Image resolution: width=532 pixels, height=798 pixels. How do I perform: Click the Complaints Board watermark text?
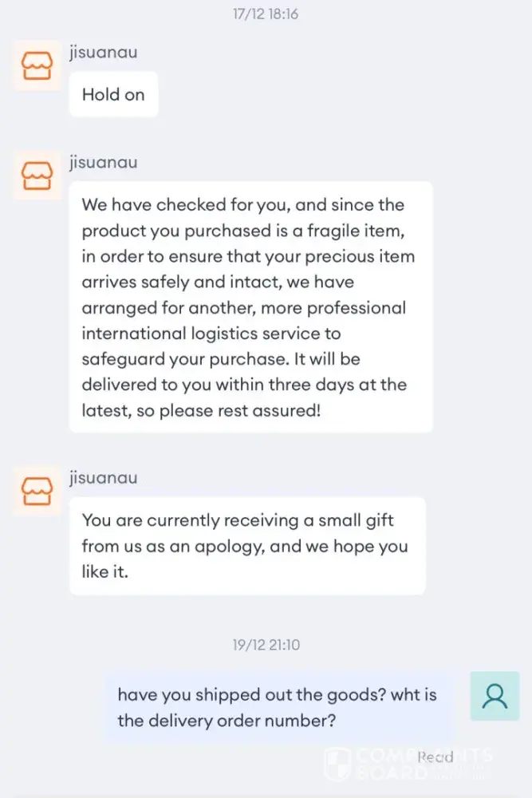(423, 764)
